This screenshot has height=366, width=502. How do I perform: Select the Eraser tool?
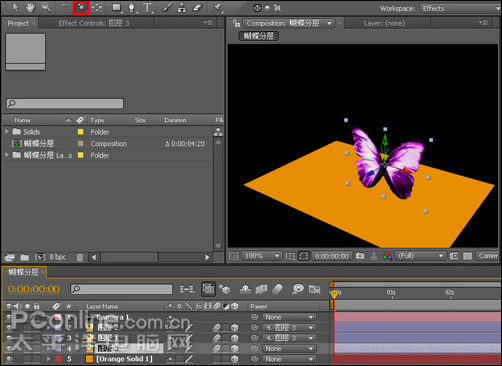[x=198, y=8]
